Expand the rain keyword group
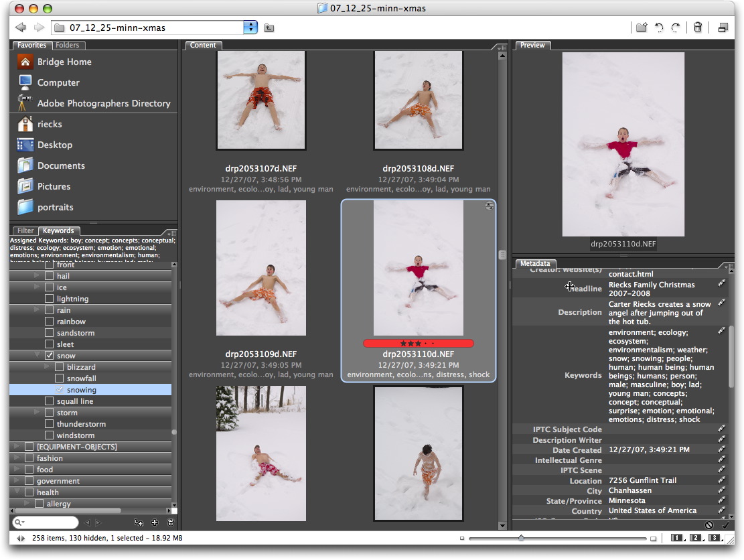This screenshot has height=560, width=744. [x=37, y=310]
